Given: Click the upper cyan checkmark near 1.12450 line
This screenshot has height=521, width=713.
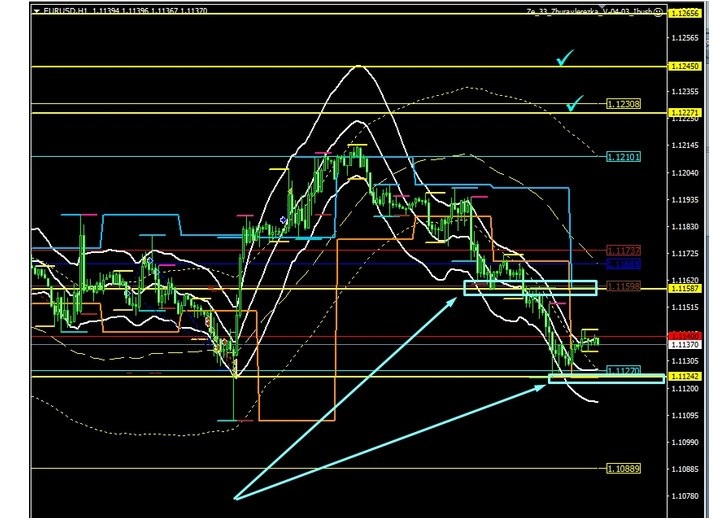Looking at the screenshot, I should [x=567, y=60].
